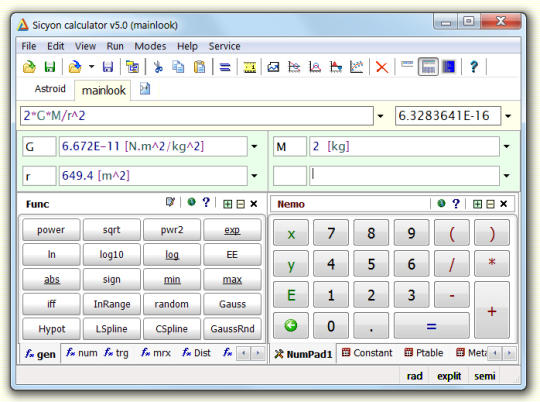
Task: Open the G variable value dropdown
Action: [254, 146]
